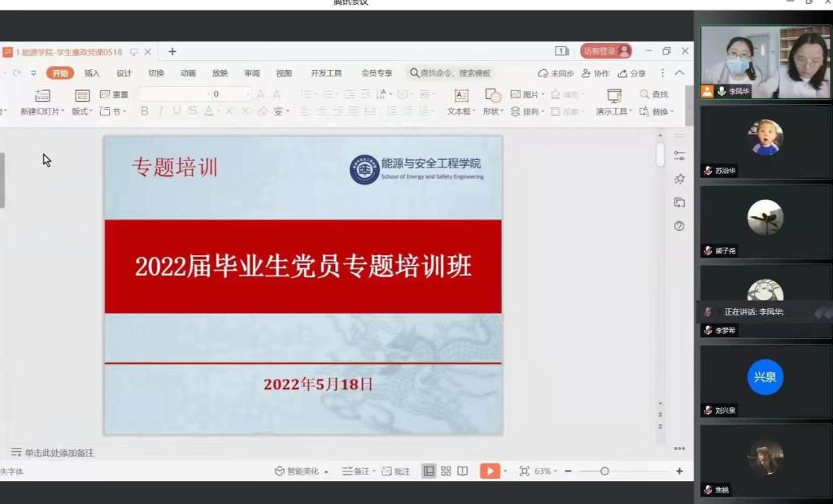Screen dimensions: 833x504
Task: Click the add notes (单击此处添加备注) area
Action: pyautogui.click(x=53, y=453)
